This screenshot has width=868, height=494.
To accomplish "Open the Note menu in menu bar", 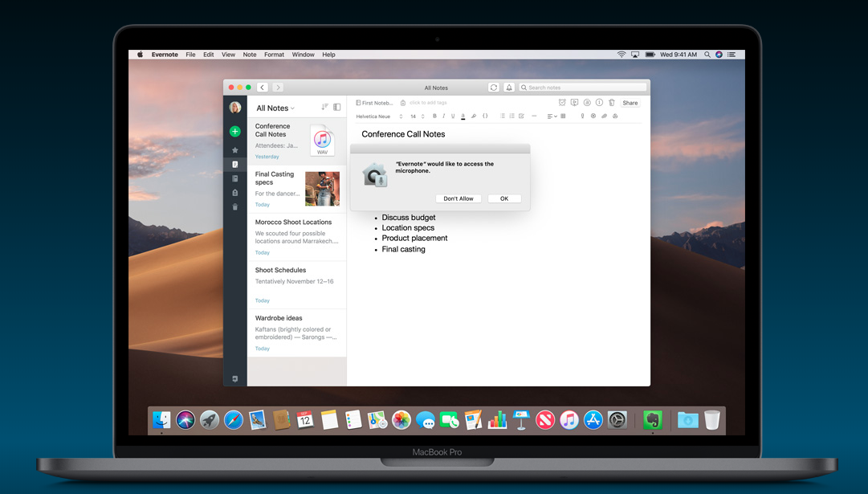I will (x=250, y=55).
